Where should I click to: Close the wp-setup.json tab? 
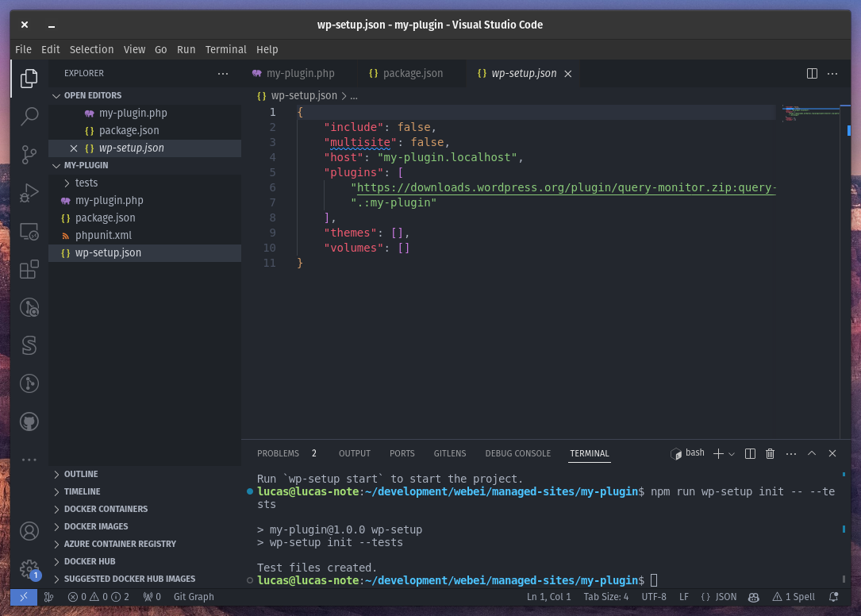pyautogui.click(x=567, y=74)
